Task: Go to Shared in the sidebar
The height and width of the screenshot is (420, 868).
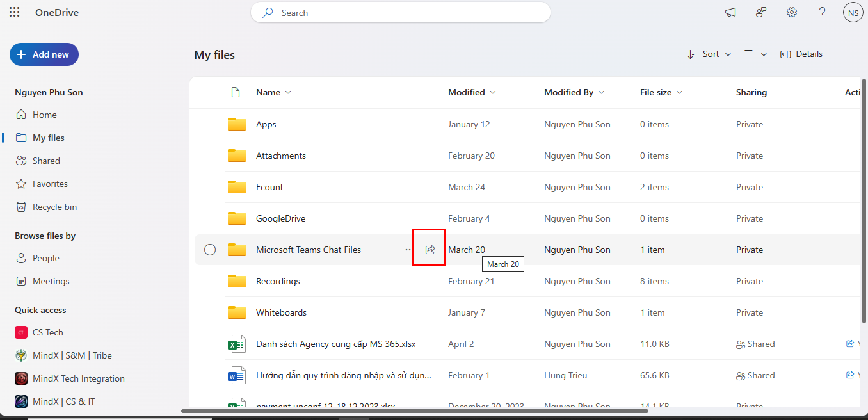Action: point(46,161)
